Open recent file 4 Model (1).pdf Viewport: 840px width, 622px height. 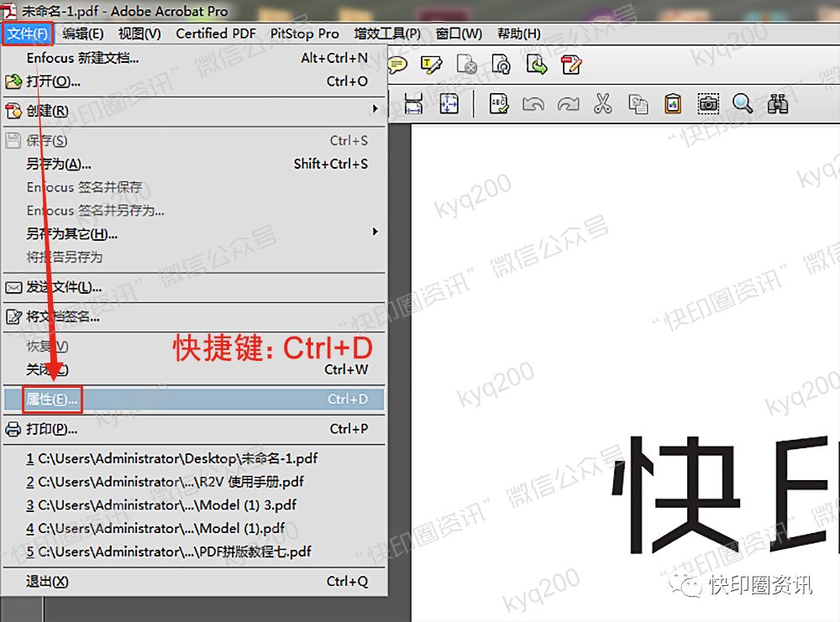tap(195, 528)
